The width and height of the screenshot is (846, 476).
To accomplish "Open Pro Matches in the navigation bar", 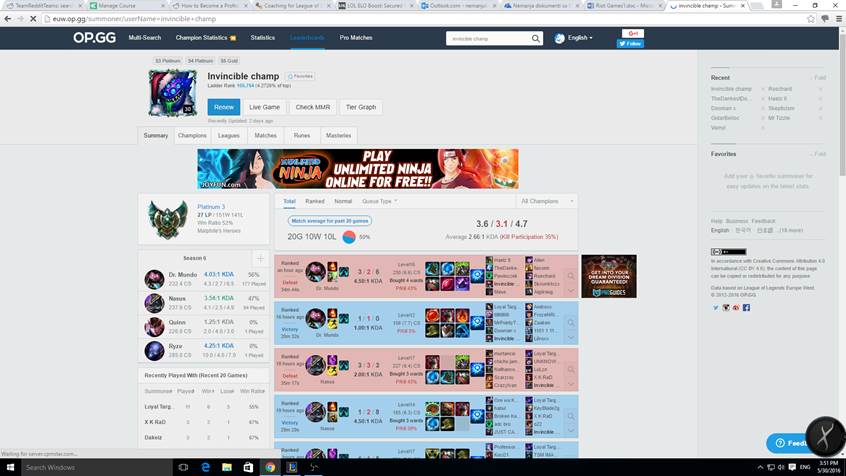I will tap(356, 38).
